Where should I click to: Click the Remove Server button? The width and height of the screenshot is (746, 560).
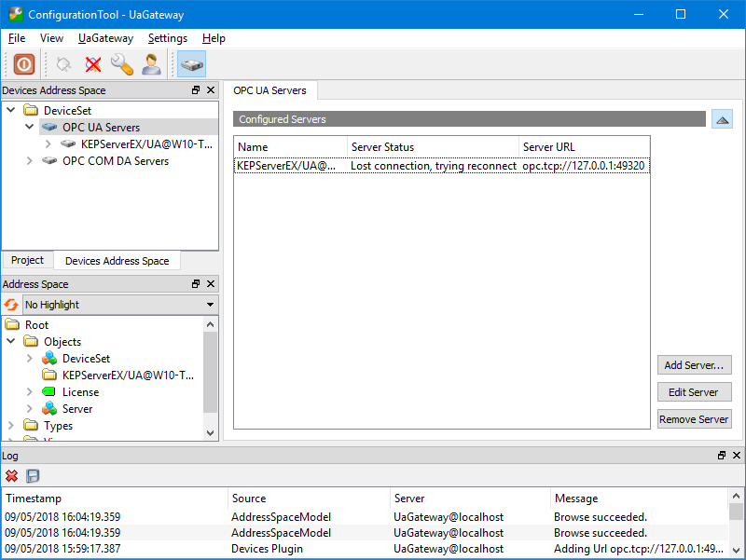pos(694,419)
